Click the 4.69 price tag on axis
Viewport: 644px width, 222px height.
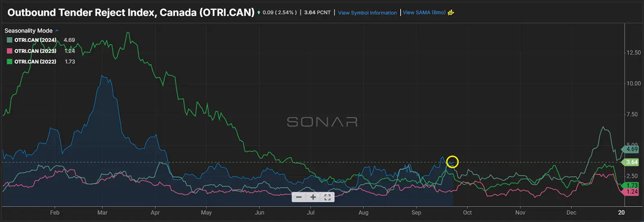[x=632, y=149]
